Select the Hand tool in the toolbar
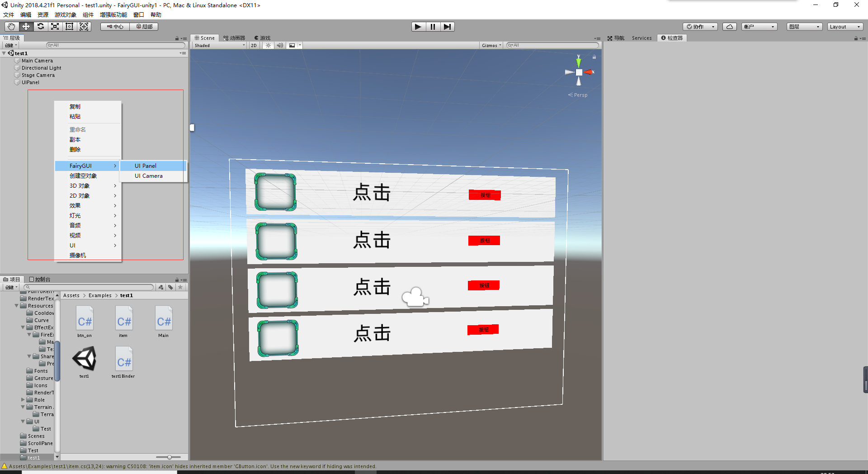This screenshot has width=868, height=474. coord(11,26)
